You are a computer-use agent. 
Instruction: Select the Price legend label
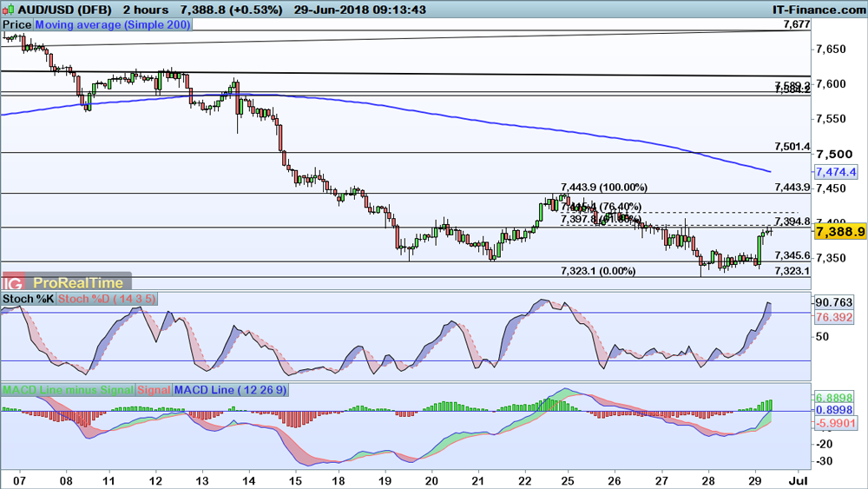pos(17,25)
